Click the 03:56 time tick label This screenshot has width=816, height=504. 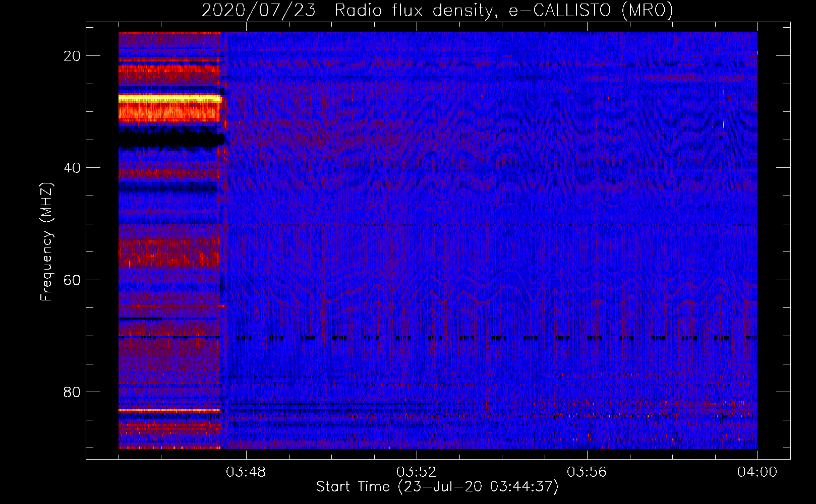pyautogui.click(x=587, y=472)
